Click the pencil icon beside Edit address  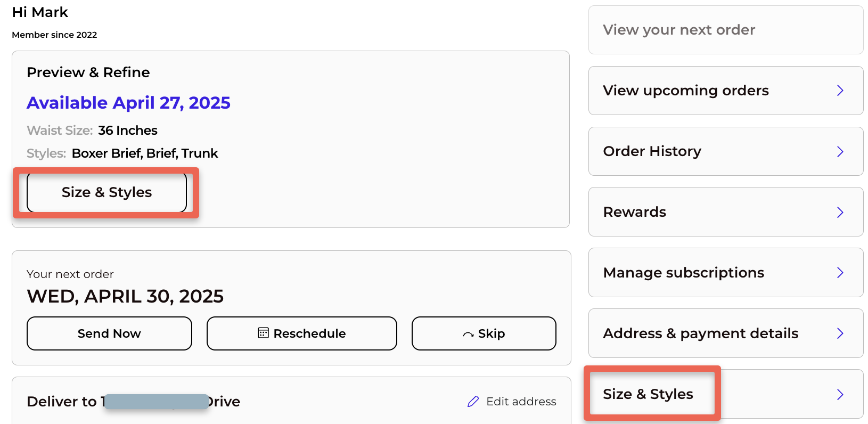(473, 402)
